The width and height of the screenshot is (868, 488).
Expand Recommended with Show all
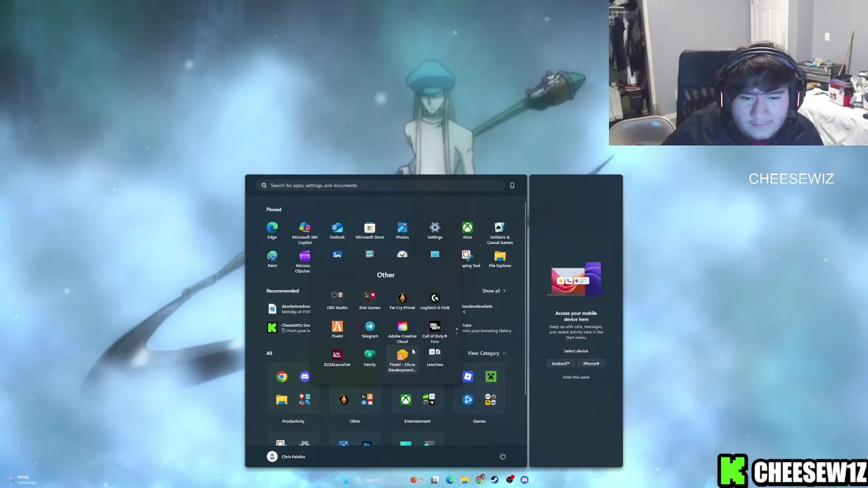tap(494, 291)
